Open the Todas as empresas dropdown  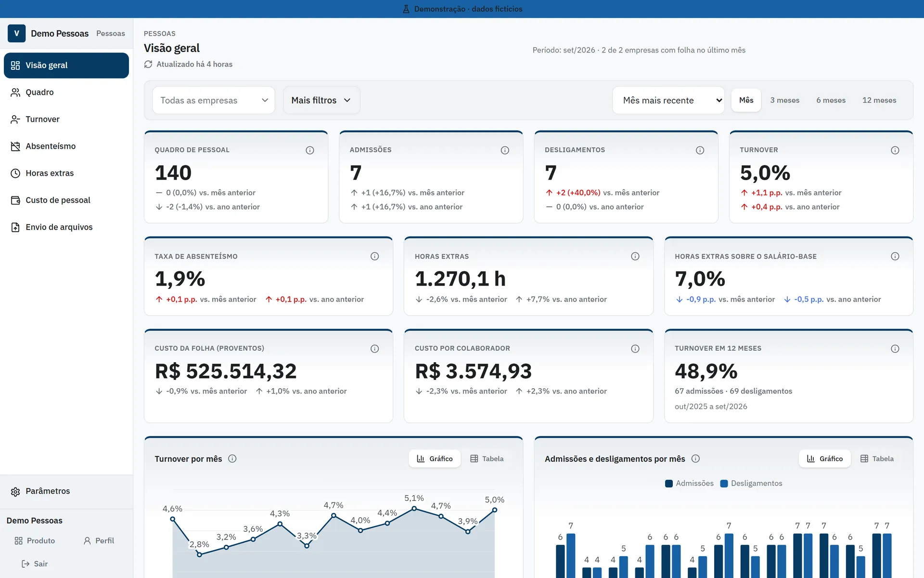click(214, 100)
